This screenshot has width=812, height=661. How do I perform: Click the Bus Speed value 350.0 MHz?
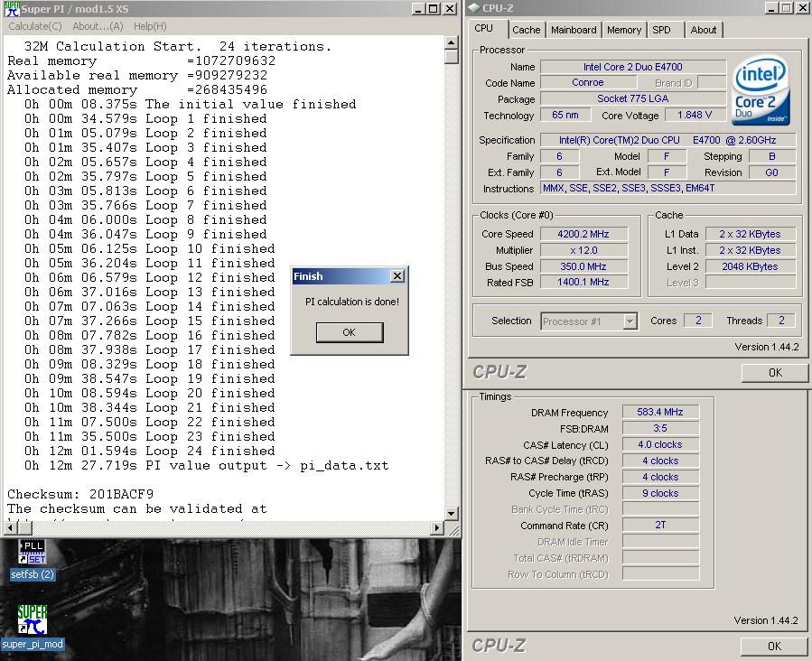click(x=583, y=266)
